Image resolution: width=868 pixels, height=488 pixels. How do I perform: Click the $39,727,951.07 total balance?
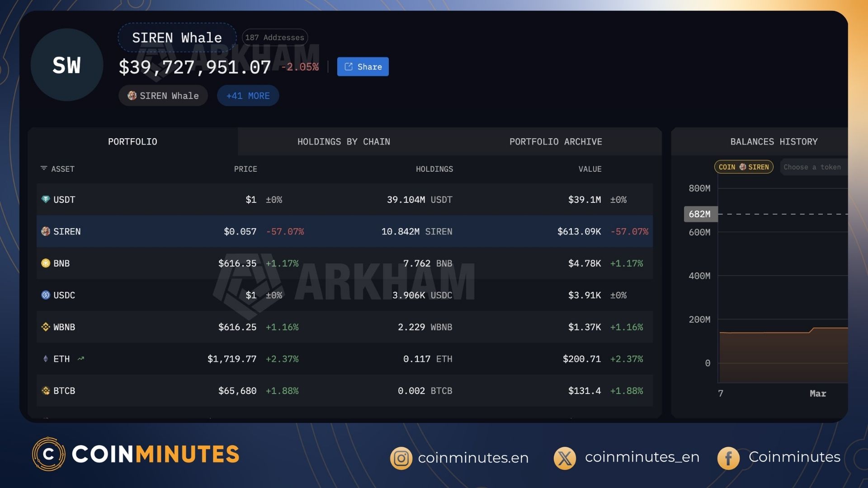pos(195,67)
